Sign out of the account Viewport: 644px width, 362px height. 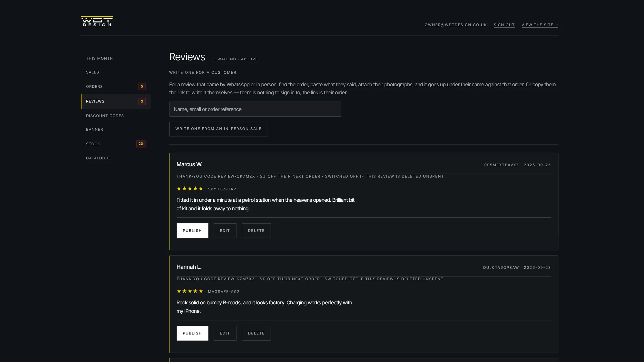coord(504,25)
